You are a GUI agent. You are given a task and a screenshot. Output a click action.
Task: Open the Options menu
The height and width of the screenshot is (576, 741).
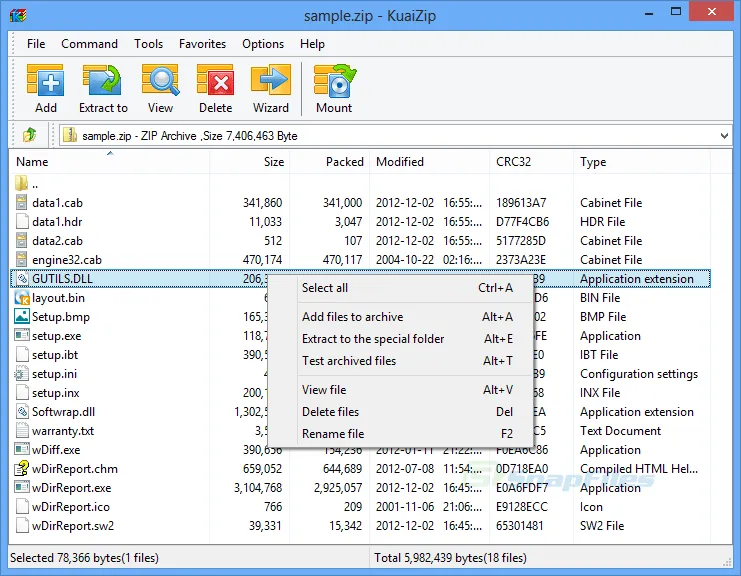(x=263, y=43)
